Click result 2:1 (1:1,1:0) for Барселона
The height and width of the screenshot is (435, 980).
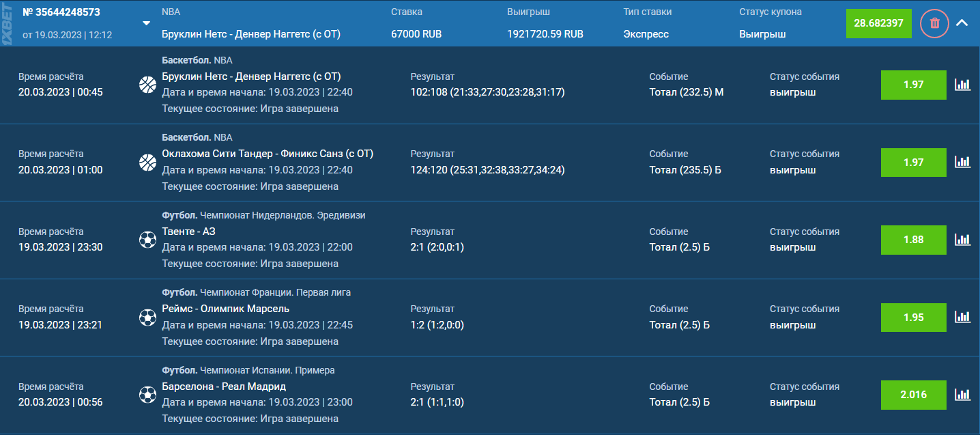pos(437,402)
